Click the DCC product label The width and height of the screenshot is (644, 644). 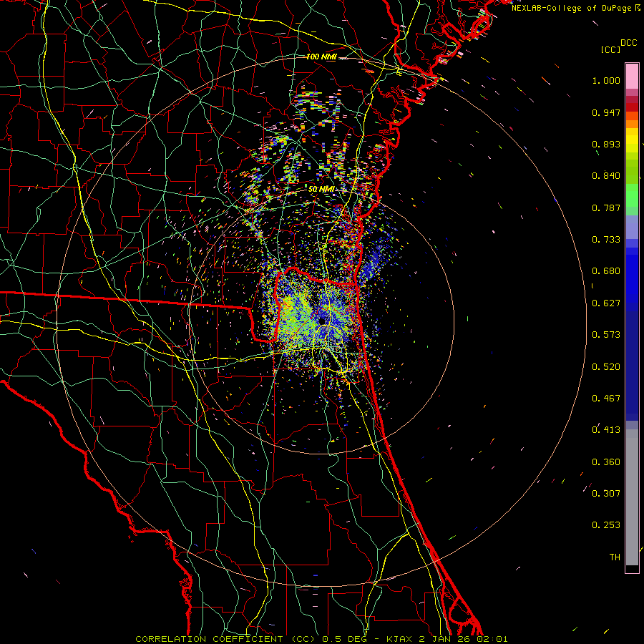coord(628,43)
